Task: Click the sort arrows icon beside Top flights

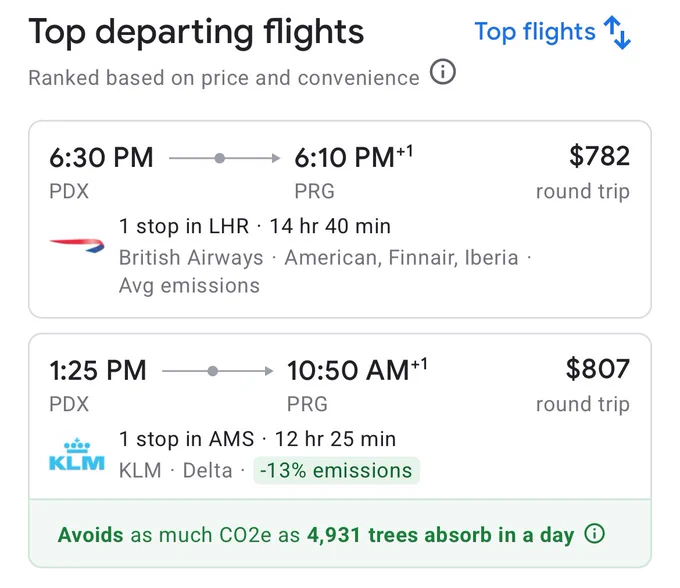Action: tap(618, 33)
